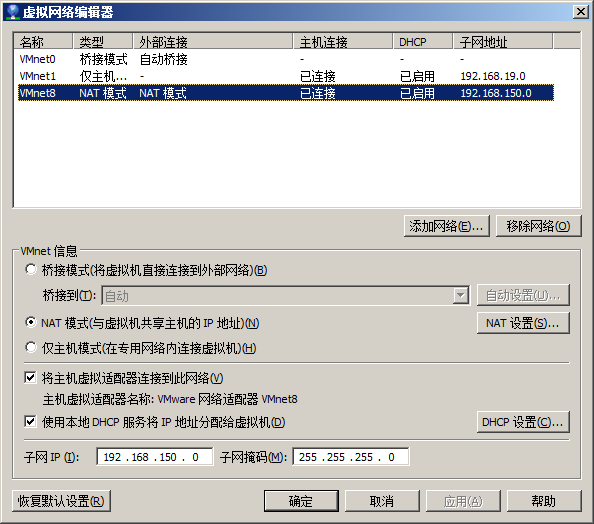Image resolution: width=594 pixels, height=524 pixels.
Task: Choose the NAT 模式 radio button
Action: point(31,323)
